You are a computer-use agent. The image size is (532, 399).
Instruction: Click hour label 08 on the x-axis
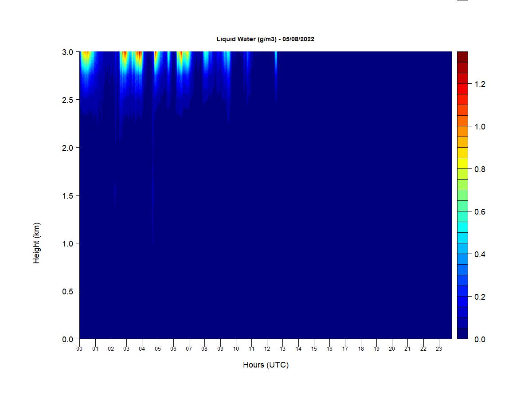204,349
